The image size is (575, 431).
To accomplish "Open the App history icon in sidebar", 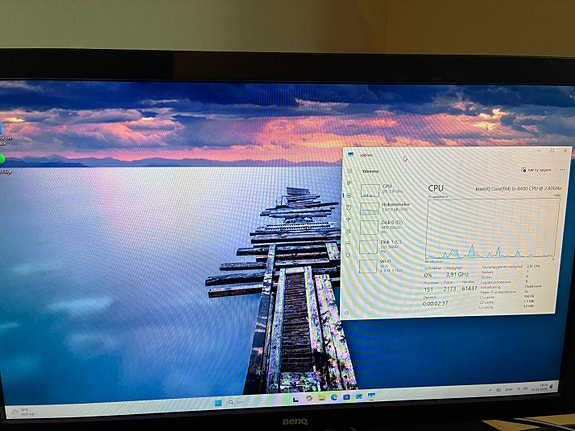I will [x=349, y=207].
